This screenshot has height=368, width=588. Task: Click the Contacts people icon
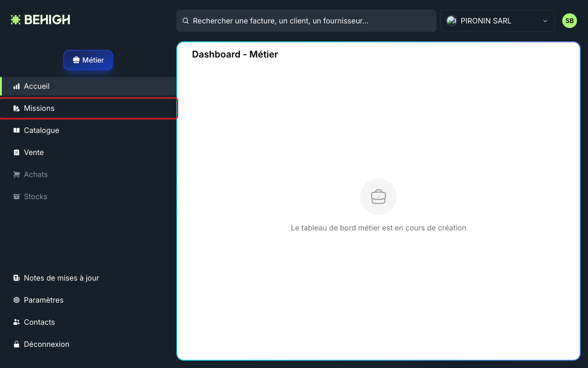click(17, 322)
